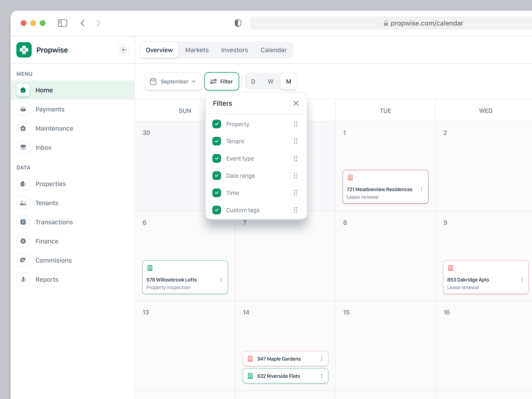Open the September month dropdown
Screen dimensions: 532x399
173,82
